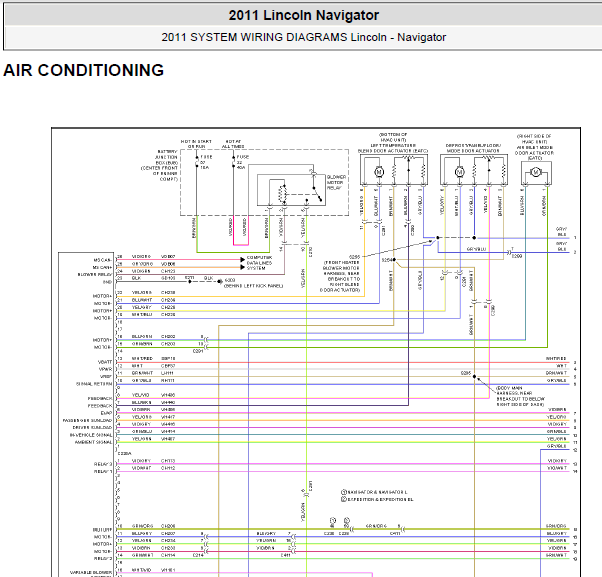Select the 'BATTERY JUNCTION BOX' description text
This screenshot has height=577, width=602.
click(159, 165)
